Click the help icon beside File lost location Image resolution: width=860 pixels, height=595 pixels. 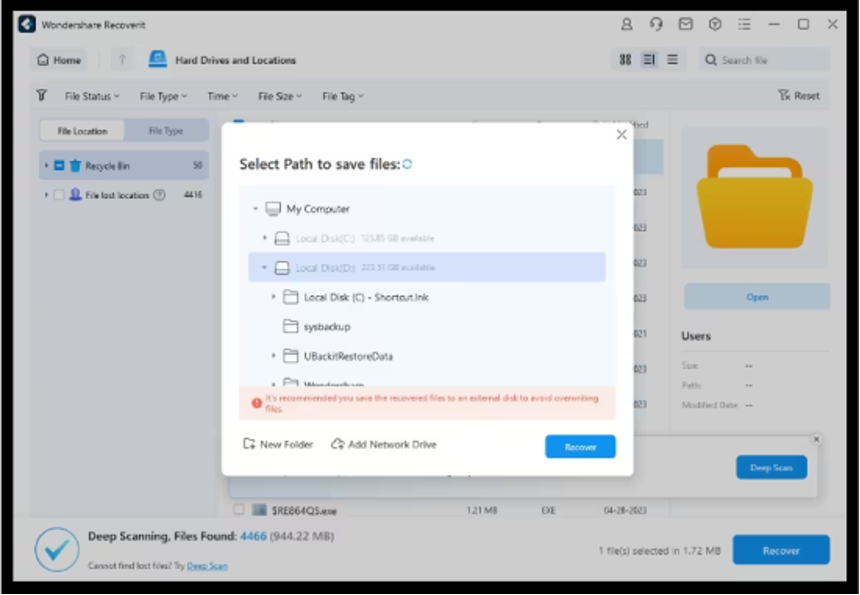tap(159, 195)
